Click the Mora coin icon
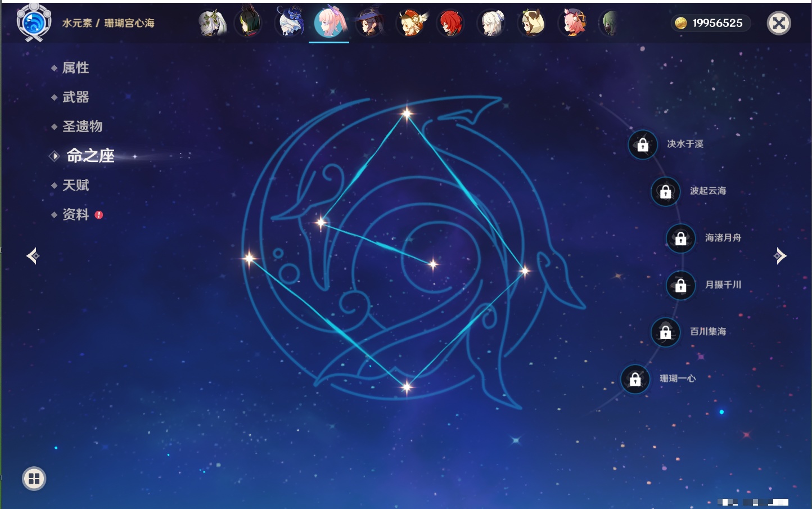 point(681,23)
